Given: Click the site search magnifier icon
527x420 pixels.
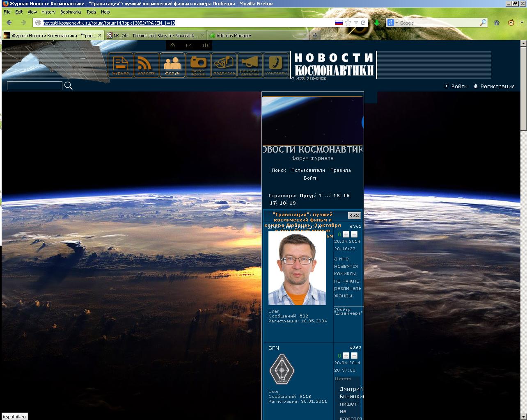Looking at the screenshot, I should (69, 86).
